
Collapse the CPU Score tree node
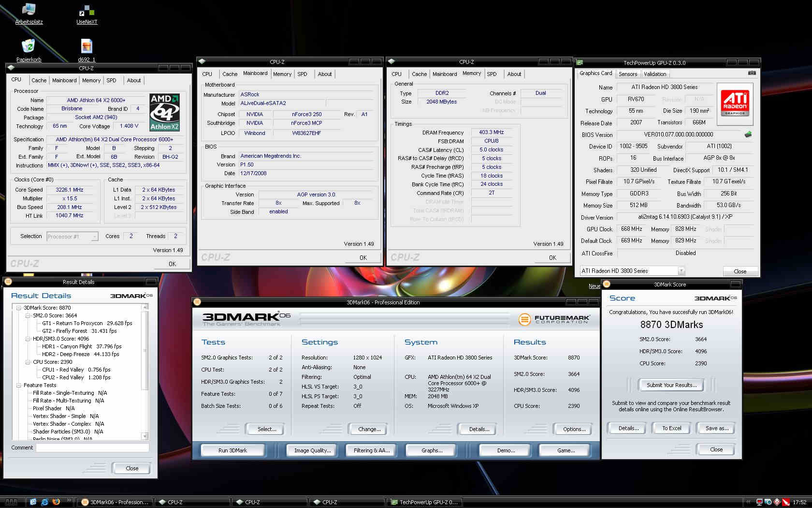pos(28,362)
